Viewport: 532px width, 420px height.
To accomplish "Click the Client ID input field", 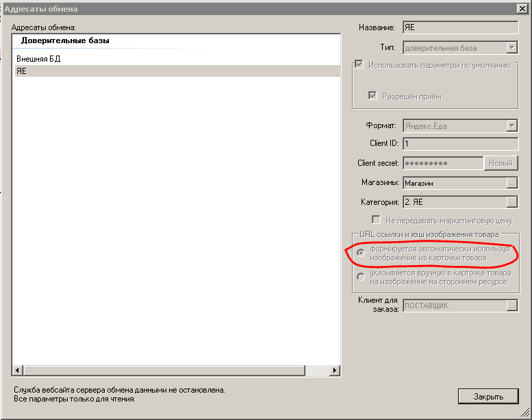I will point(460,143).
